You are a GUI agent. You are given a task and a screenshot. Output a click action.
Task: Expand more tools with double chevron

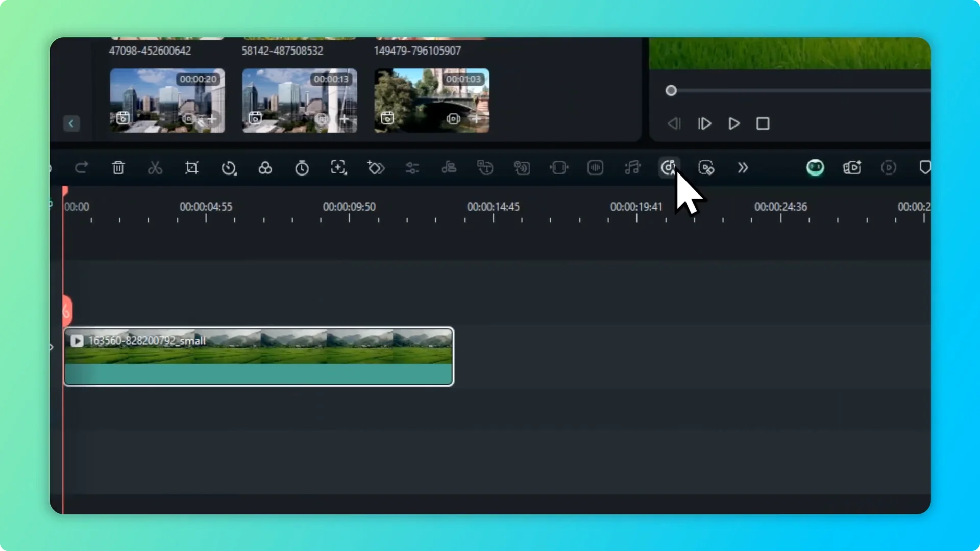coord(743,167)
